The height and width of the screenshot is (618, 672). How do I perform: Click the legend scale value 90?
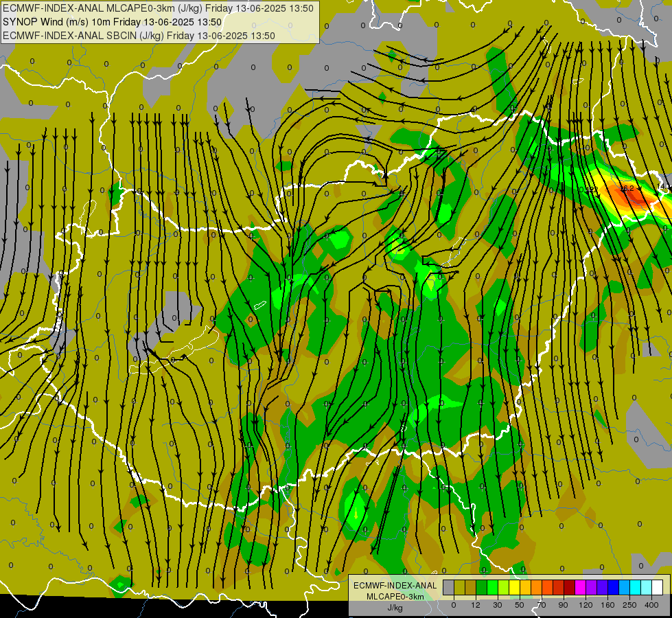(x=564, y=605)
